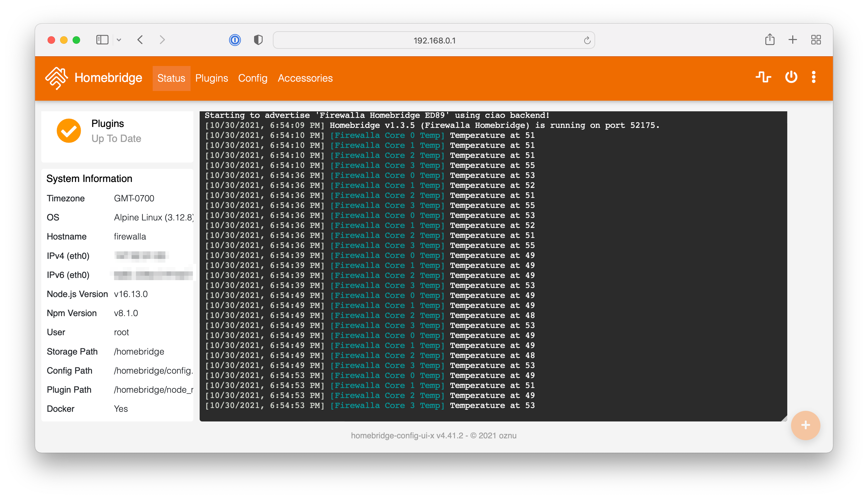Click the Plugin Path value
The width and height of the screenshot is (868, 499).
coord(154,390)
